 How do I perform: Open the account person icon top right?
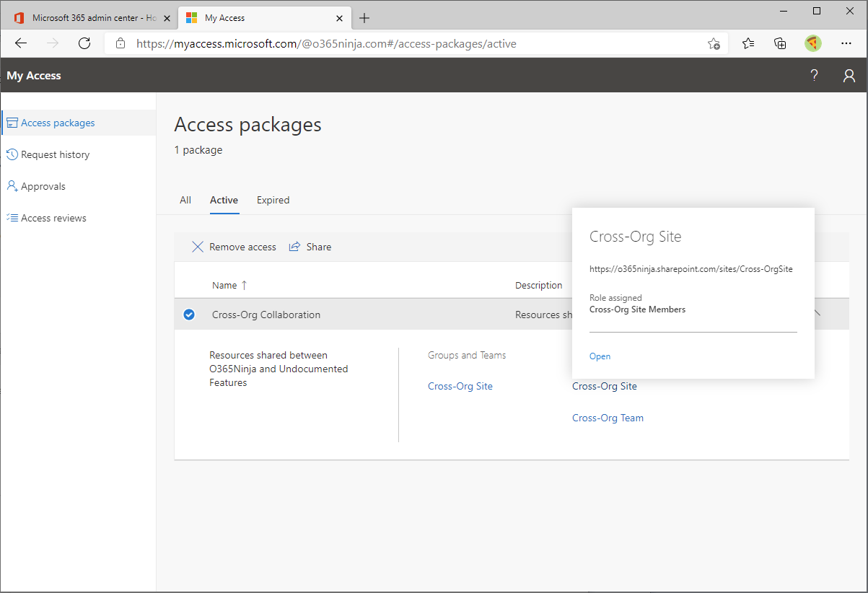(x=849, y=75)
